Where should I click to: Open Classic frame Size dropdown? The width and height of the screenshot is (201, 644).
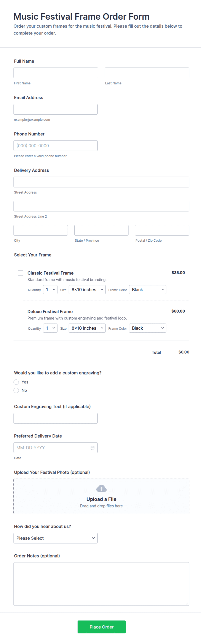(x=87, y=290)
